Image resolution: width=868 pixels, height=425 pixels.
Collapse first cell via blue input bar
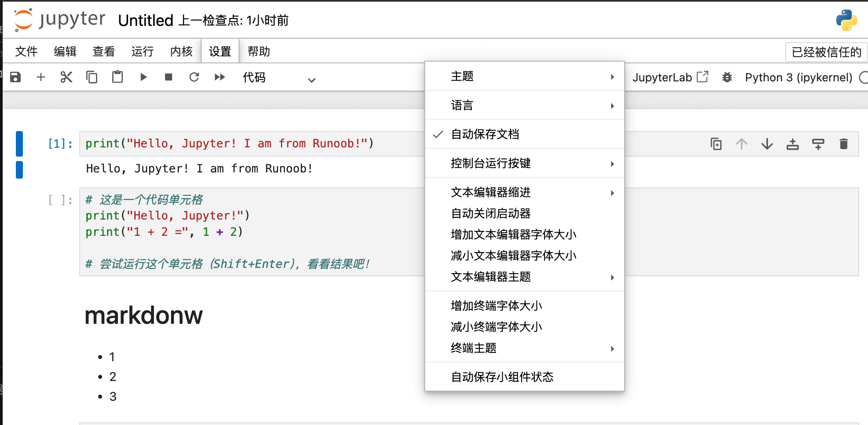19,144
